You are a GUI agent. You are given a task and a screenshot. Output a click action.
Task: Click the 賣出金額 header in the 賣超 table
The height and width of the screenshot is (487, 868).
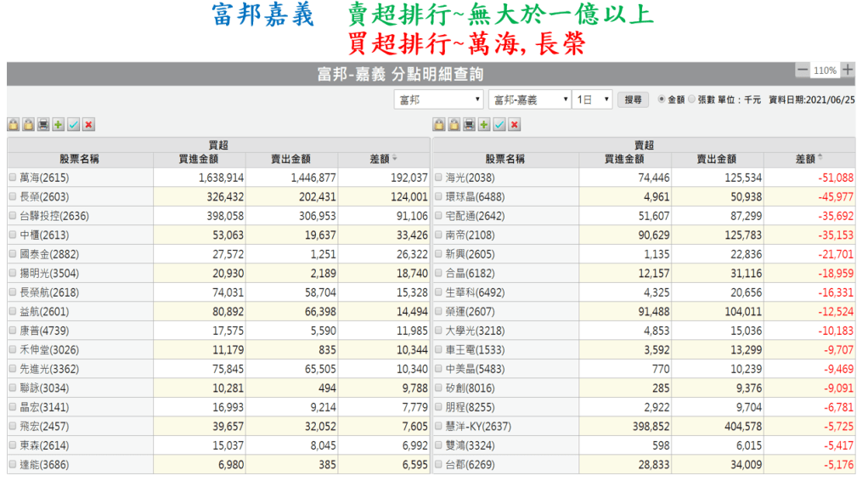[x=717, y=159]
